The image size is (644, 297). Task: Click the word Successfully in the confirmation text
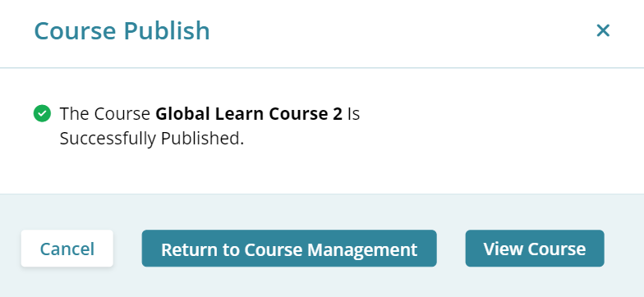point(108,139)
